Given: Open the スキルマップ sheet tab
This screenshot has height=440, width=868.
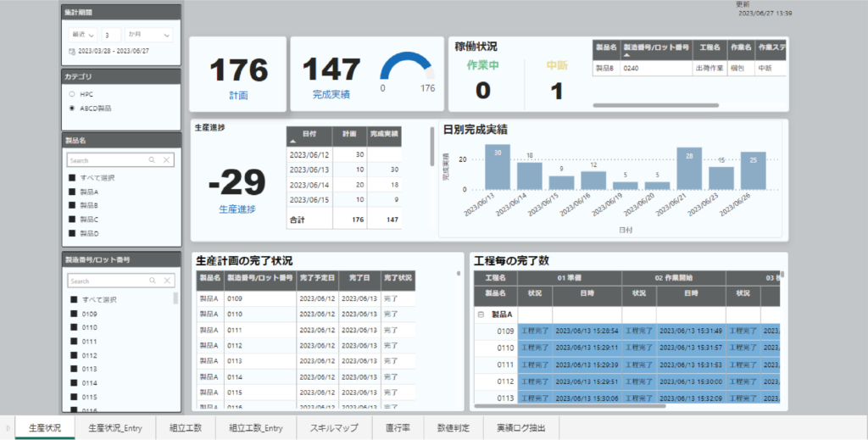Looking at the screenshot, I should (334, 428).
